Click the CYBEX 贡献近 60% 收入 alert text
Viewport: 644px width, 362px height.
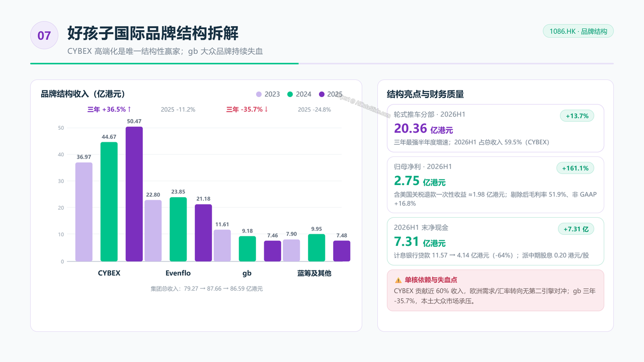[x=495, y=296]
